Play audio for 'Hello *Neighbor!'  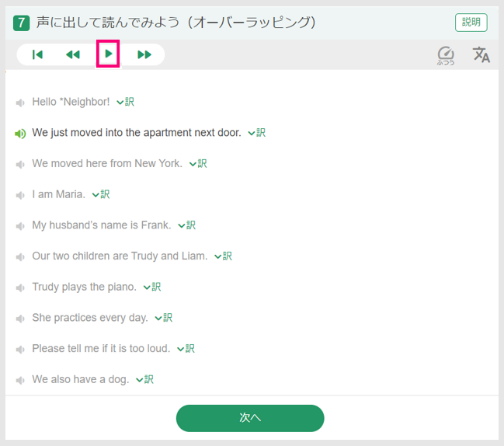click(x=20, y=103)
